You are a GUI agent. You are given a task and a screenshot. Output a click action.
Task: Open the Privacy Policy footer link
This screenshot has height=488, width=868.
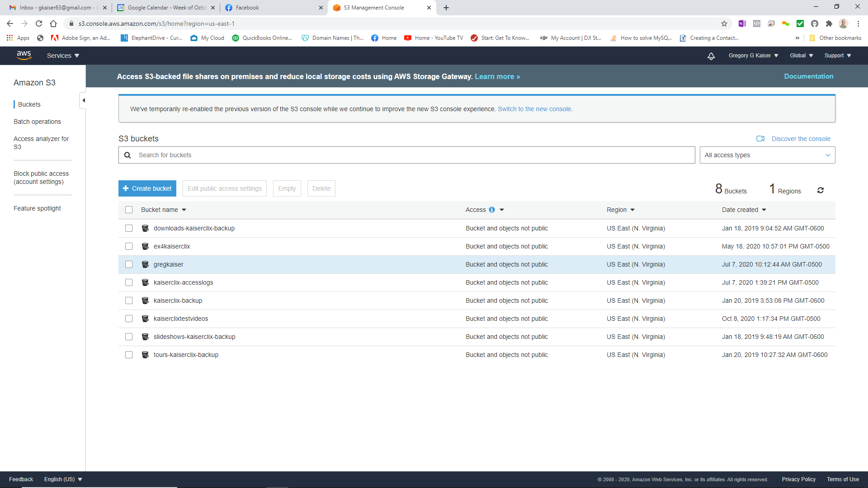click(x=798, y=479)
